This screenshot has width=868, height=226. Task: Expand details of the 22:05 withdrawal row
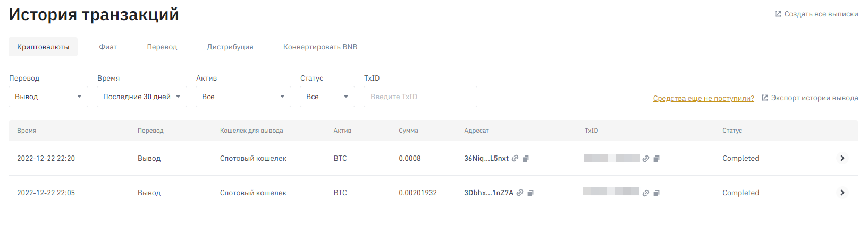coord(842,193)
